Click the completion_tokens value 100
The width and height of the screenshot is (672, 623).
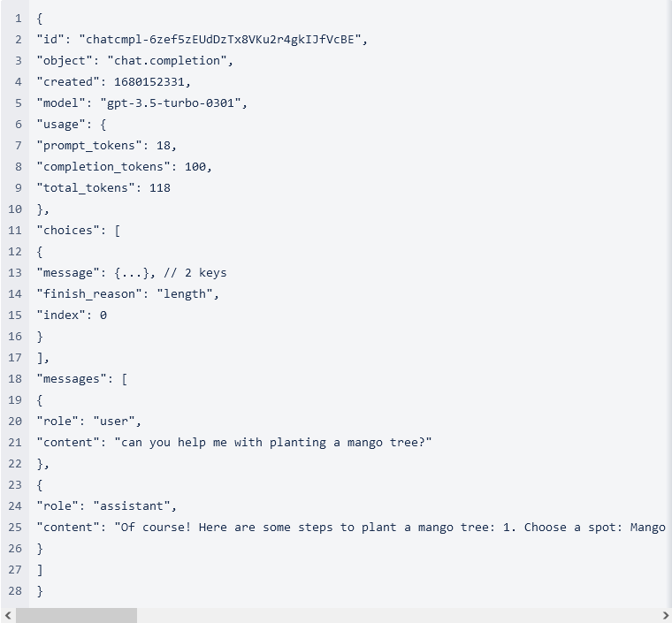tap(195, 166)
